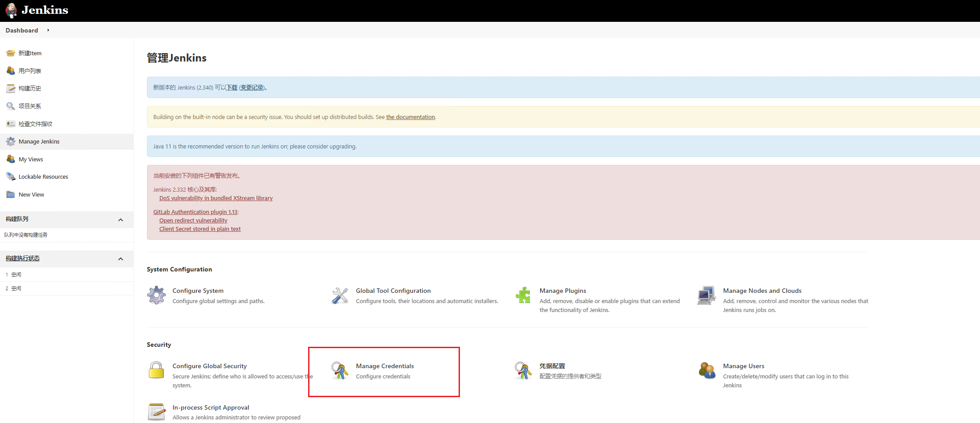980x423 pixels.
Task: Open the Dashboard breadcrumb dropdown arrow
Action: pyautogui.click(x=48, y=30)
